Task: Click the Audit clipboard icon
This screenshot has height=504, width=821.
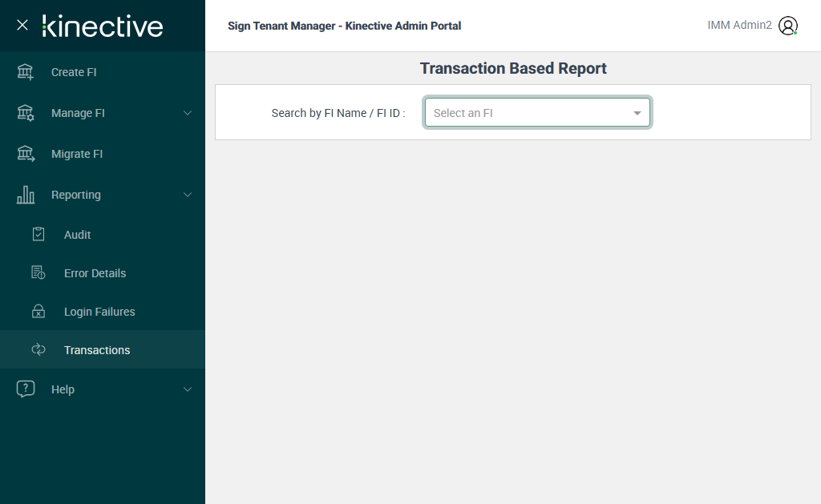Action: 38,234
